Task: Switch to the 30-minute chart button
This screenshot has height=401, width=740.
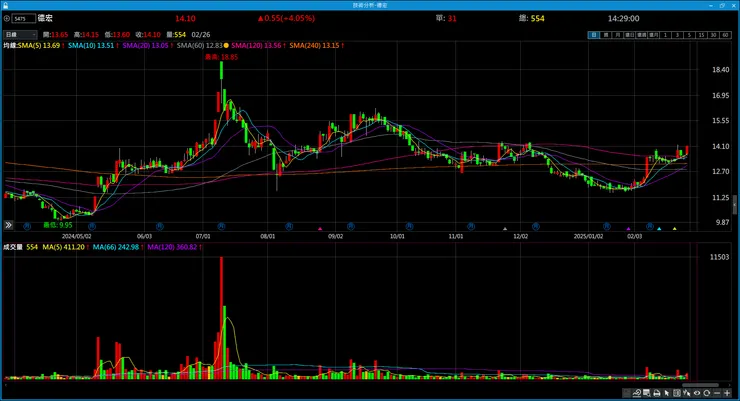Action: (714, 35)
